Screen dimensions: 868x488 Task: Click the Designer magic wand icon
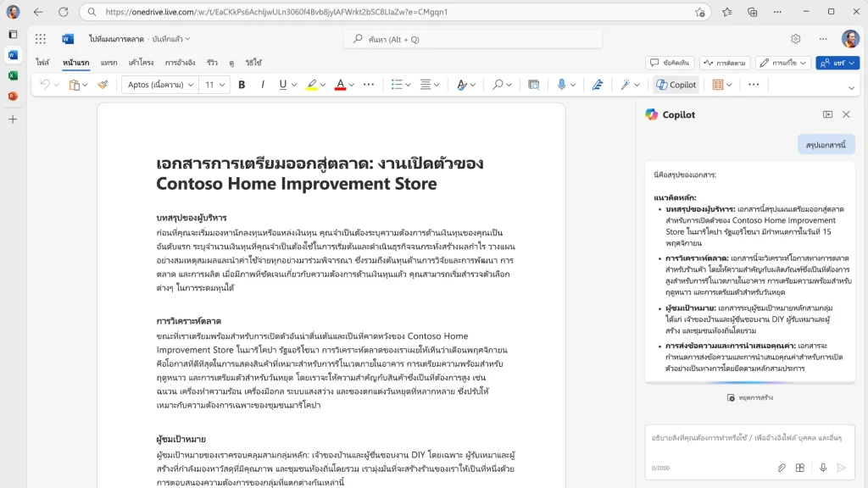[x=626, y=85]
